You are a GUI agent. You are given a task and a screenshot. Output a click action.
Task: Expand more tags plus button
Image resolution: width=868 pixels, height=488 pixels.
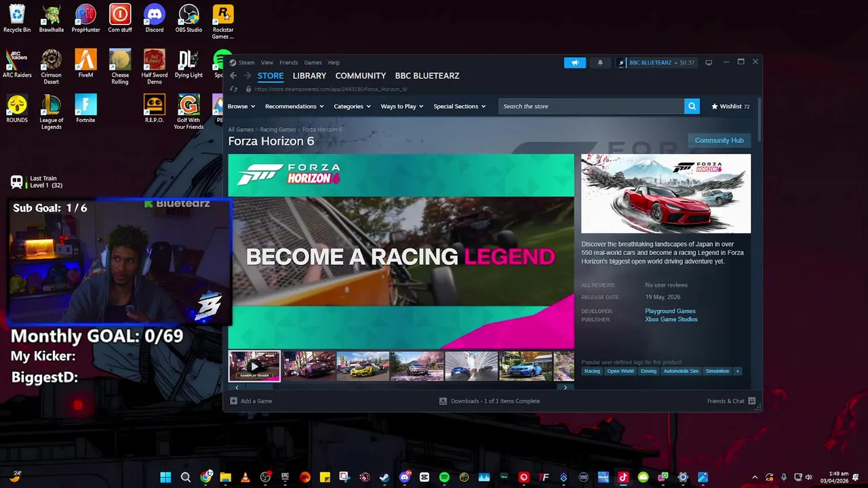pos(738,371)
